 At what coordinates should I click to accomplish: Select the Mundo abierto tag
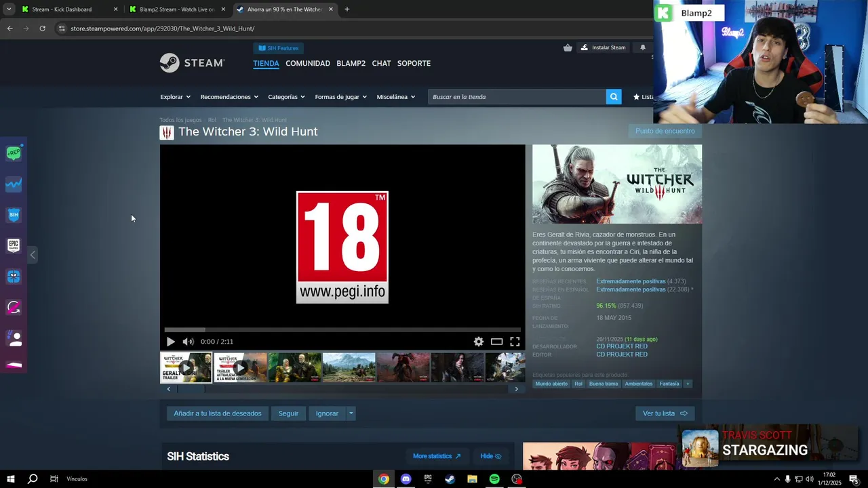tap(551, 384)
